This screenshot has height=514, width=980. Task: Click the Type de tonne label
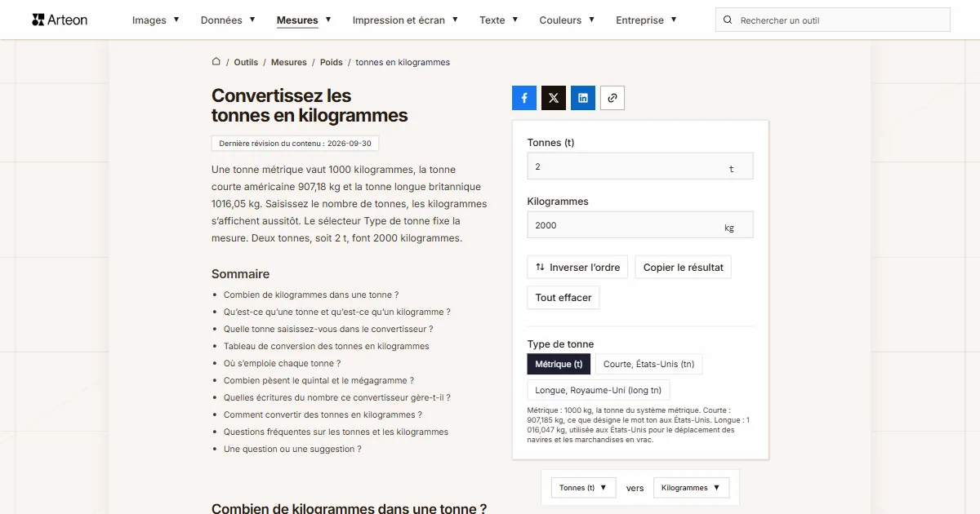click(x=560, y=344)
